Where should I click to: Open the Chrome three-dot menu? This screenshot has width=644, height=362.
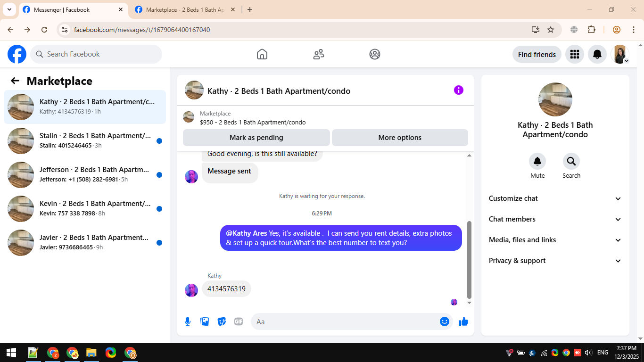pyautogui.click(x=634, y=30)
